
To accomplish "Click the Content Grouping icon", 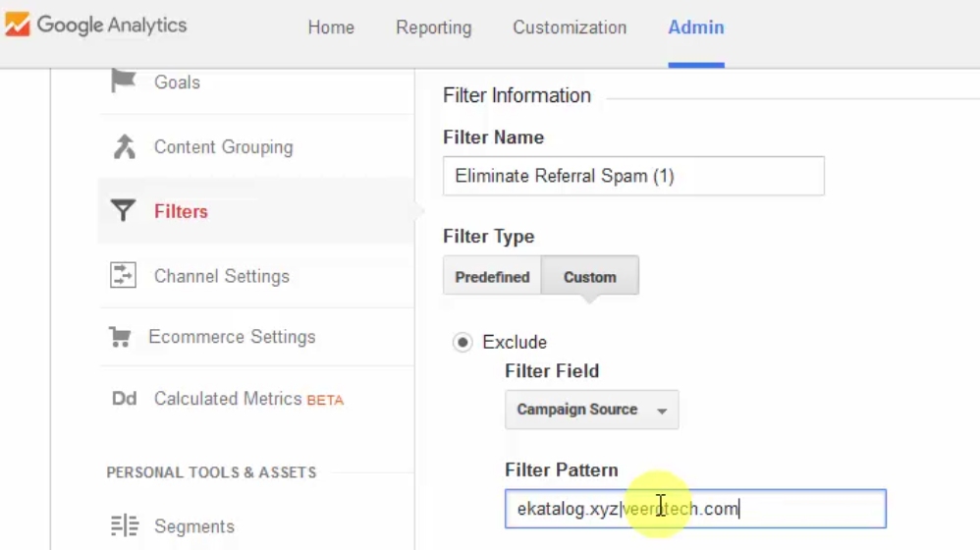I will [x=124, y=147].
